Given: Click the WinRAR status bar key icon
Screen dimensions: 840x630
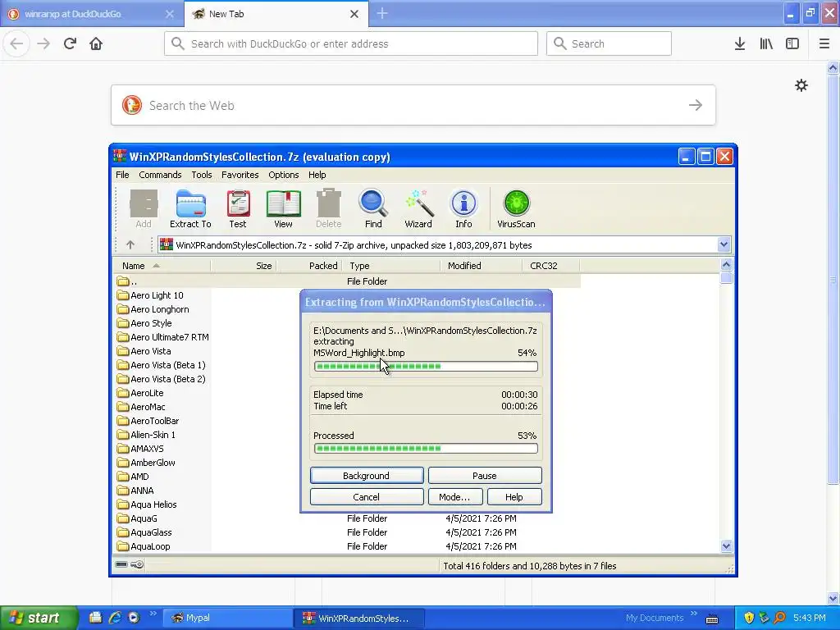Looking at the screenshot, I should click(137, 564).
